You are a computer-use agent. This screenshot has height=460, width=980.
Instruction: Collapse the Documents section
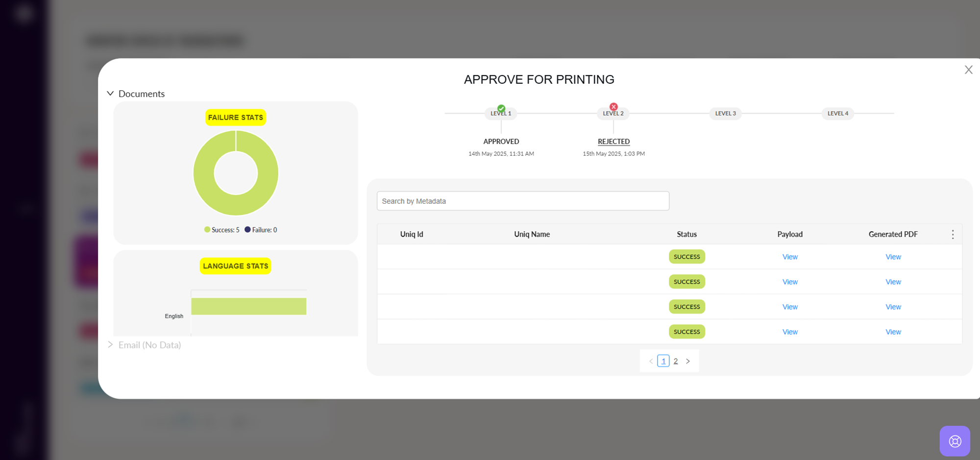(x=111, y=94)
